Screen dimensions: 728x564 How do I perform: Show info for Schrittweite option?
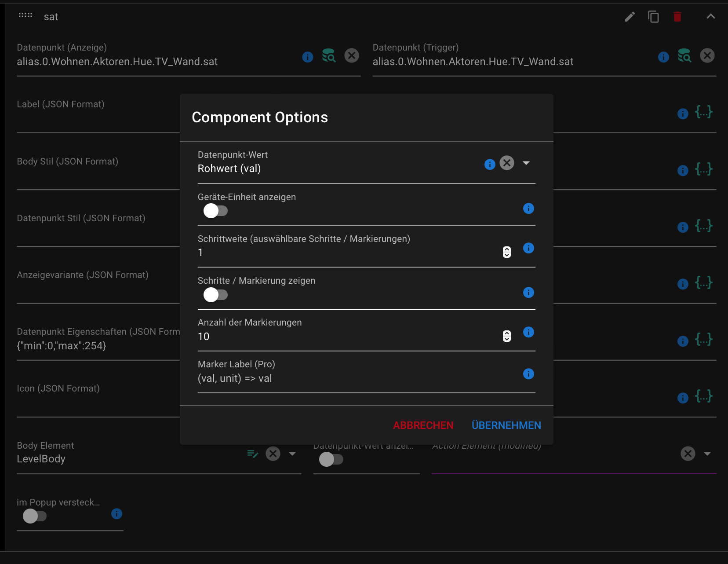pos(528,248)
